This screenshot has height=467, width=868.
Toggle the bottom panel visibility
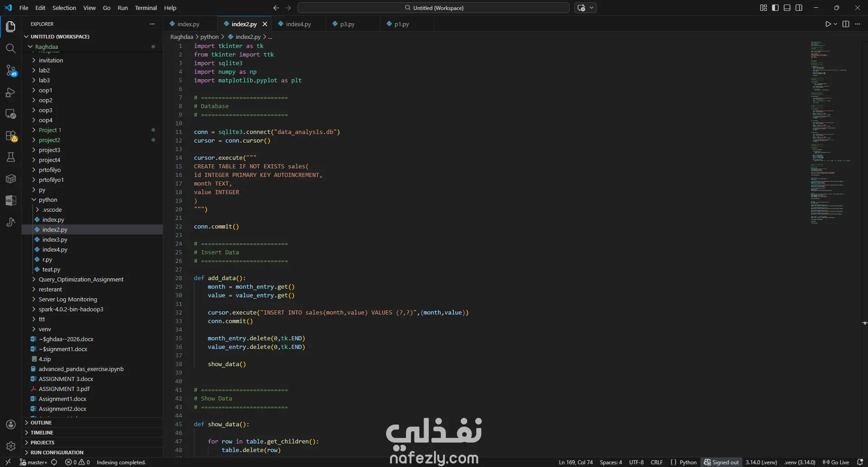coord(787,8)
